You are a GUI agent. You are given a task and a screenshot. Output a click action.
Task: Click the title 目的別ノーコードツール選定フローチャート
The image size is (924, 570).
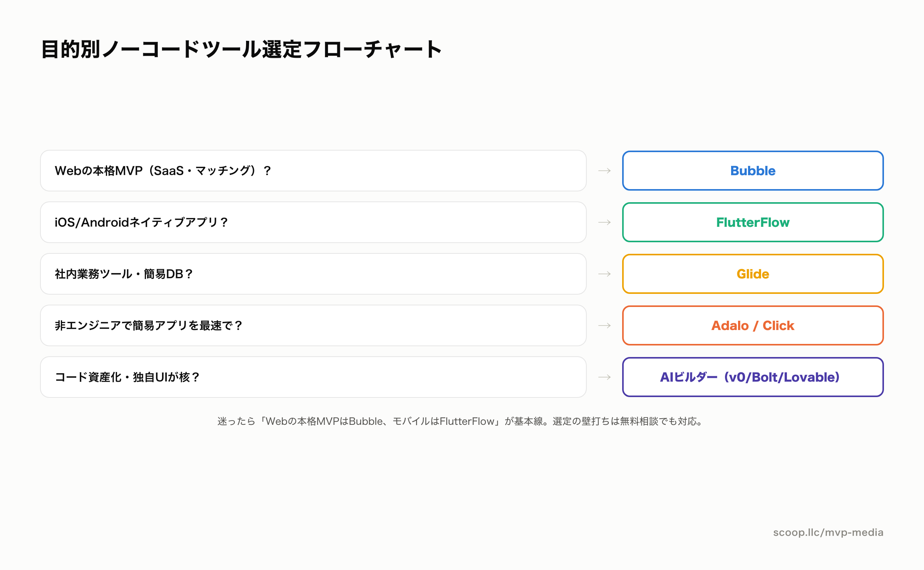[241, 49]
